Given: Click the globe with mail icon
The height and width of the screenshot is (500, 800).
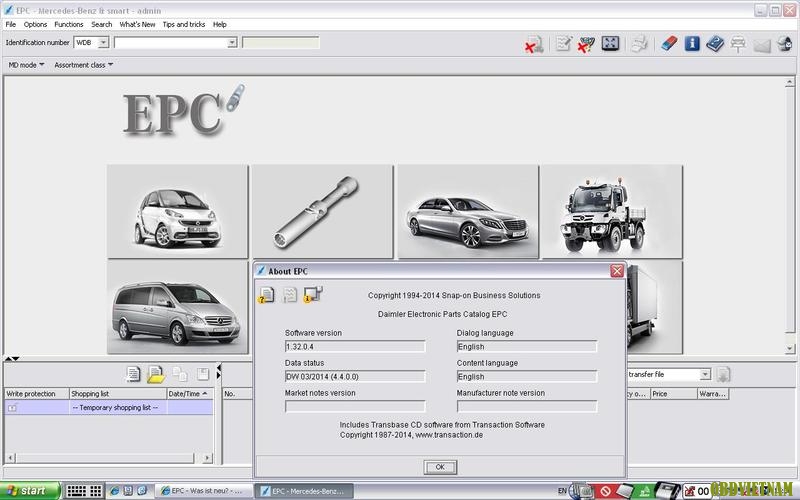Looking at the screenshot, I should [785, 44].
